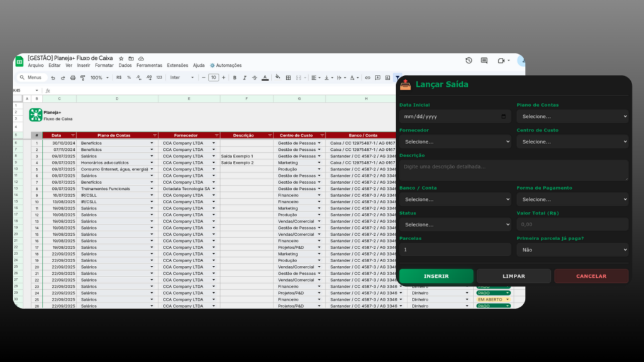
Task: Select the paint format roller icon
Action: point(82,78)
